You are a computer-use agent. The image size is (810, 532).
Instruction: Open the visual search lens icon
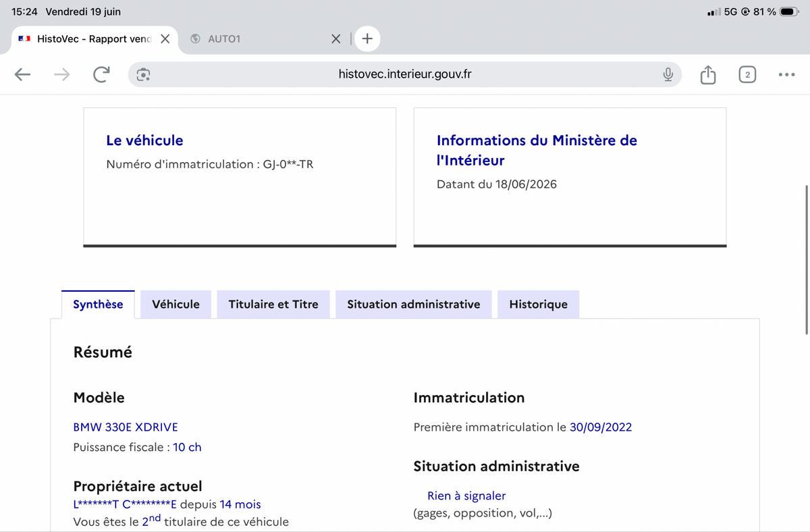[143, 75]
